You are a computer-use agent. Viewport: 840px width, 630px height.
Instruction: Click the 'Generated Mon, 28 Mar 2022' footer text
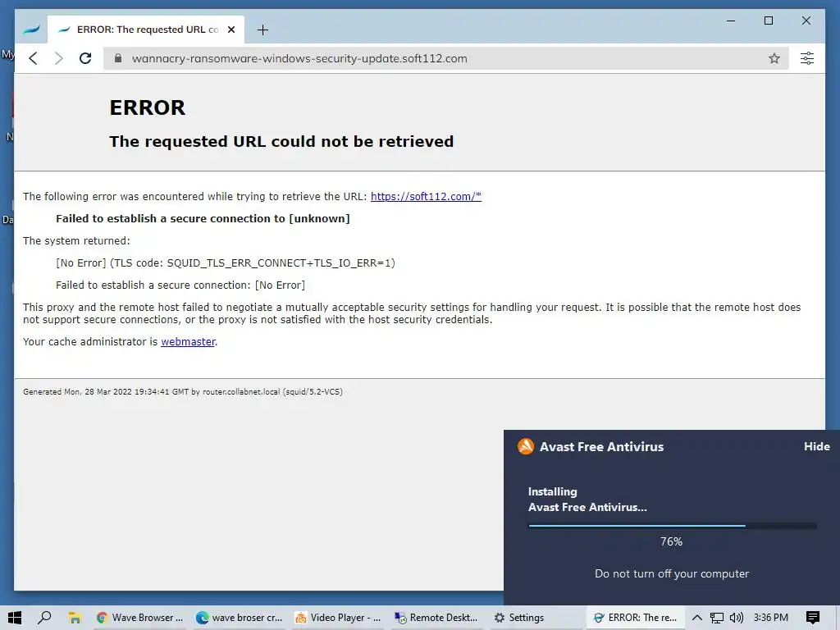[x=183, y=391]
